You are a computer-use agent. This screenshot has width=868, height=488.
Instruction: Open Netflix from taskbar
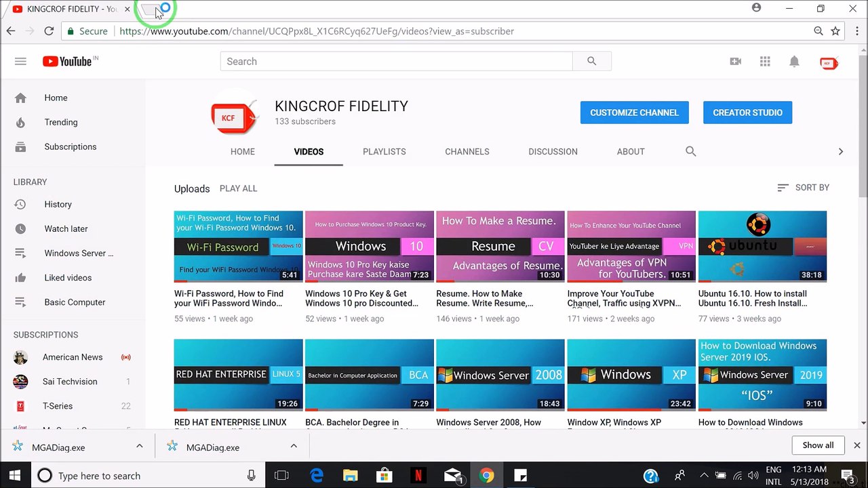(418, 476)
